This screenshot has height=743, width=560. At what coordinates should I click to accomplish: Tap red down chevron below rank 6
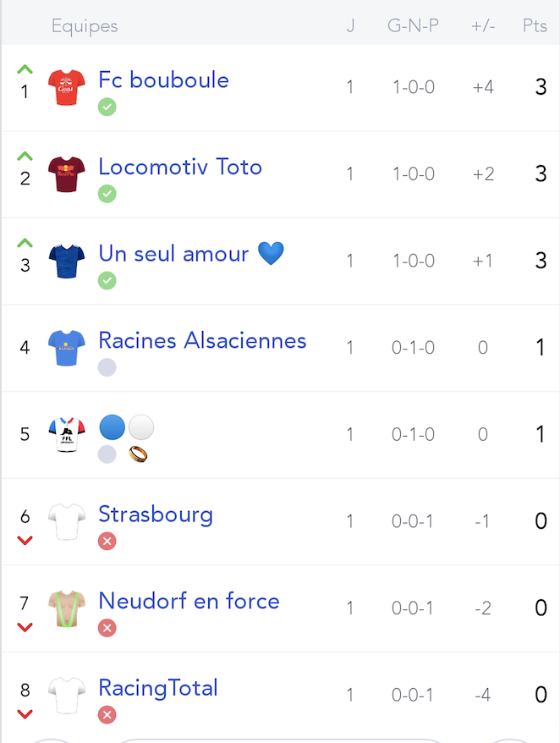coord(25,540)
